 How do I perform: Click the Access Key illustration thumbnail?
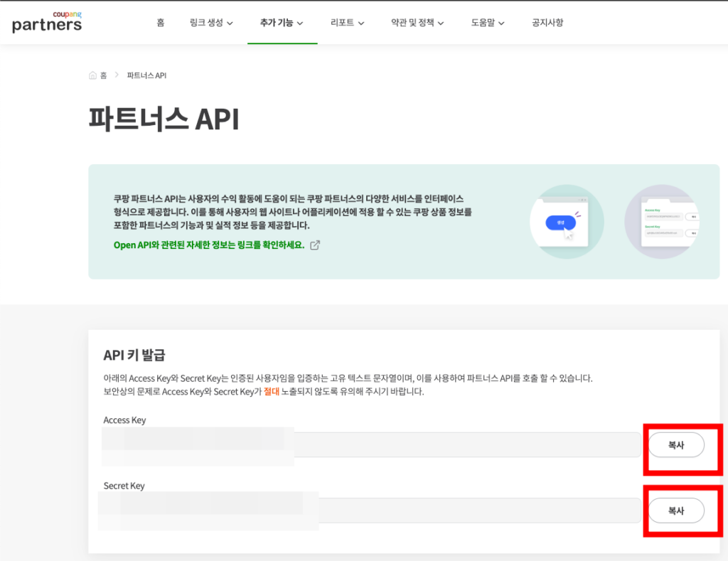(662, 222)
